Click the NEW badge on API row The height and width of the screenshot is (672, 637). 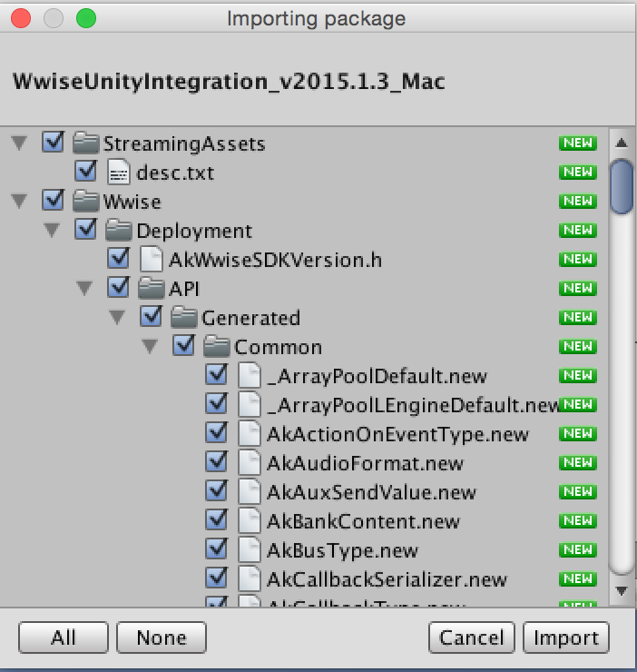coord(578,289)
